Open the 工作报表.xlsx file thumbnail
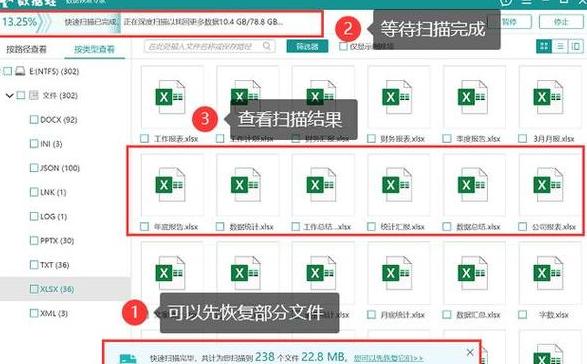587x364 pixels. click(172, 97)
